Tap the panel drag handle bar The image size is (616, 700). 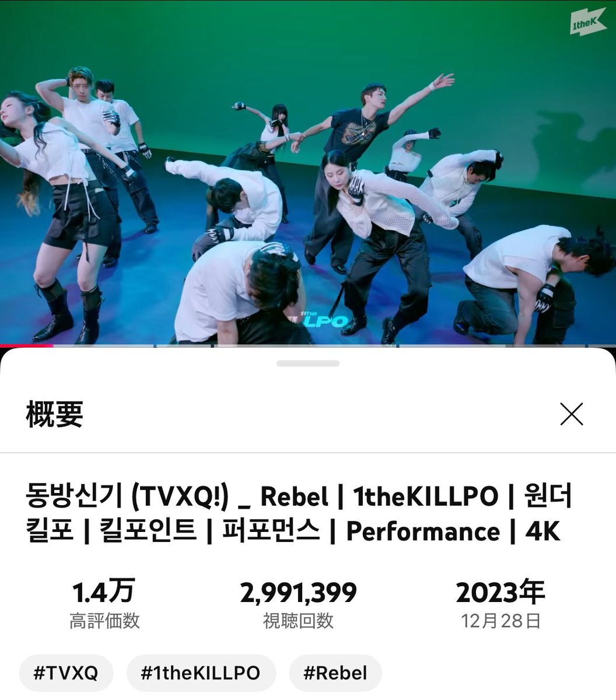coord(308,363)
